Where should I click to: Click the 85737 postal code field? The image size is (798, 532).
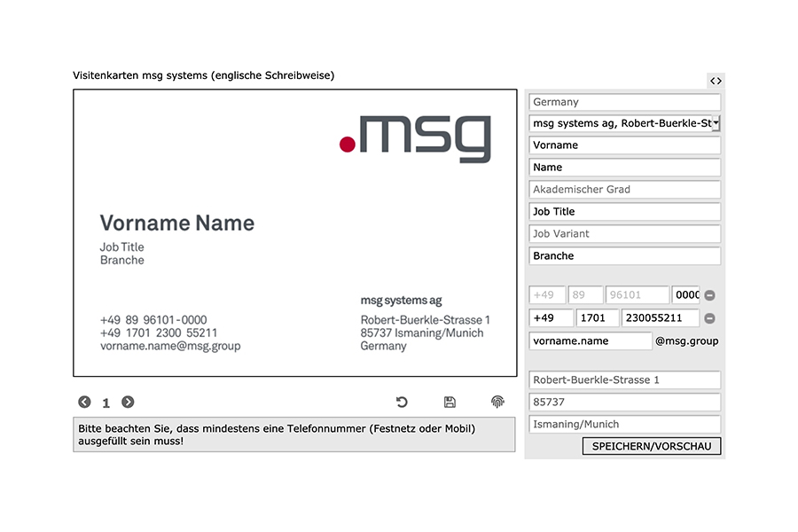[x=624, y=402]
